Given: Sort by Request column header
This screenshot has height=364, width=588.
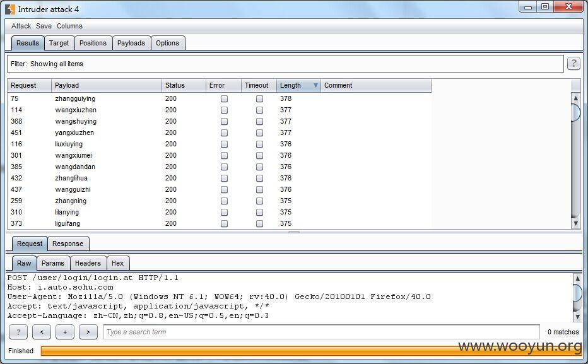Looking at the screenshot, I should [29, 85].
